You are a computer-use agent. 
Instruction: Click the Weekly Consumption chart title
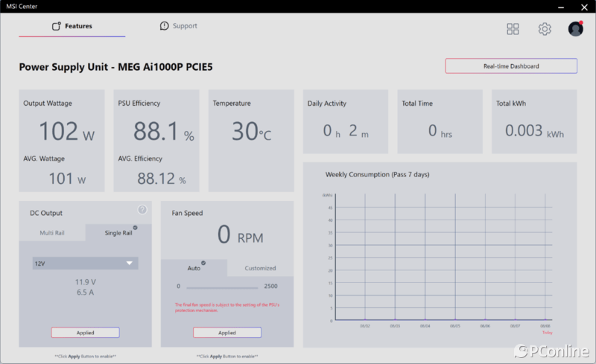[377, 174]
